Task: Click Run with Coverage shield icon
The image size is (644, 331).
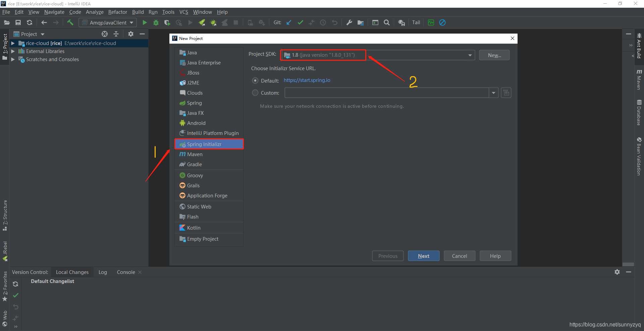Action: 167,22
